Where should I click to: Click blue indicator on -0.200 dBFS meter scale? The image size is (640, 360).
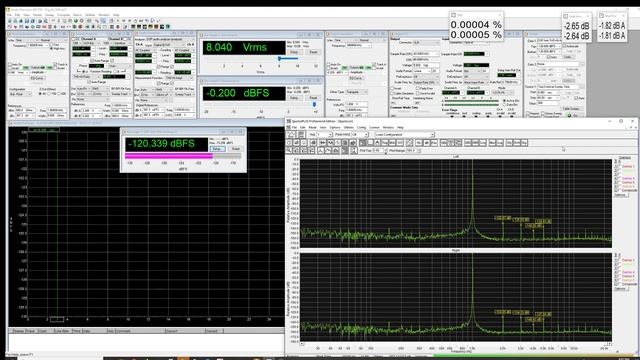point(314,104)
